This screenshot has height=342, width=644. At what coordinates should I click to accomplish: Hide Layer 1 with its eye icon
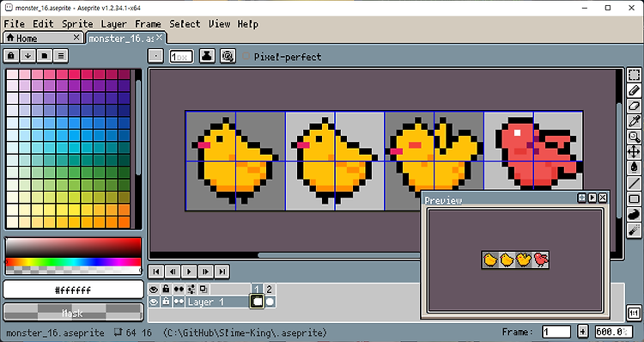pyautogui.click(x=154, y=302)
